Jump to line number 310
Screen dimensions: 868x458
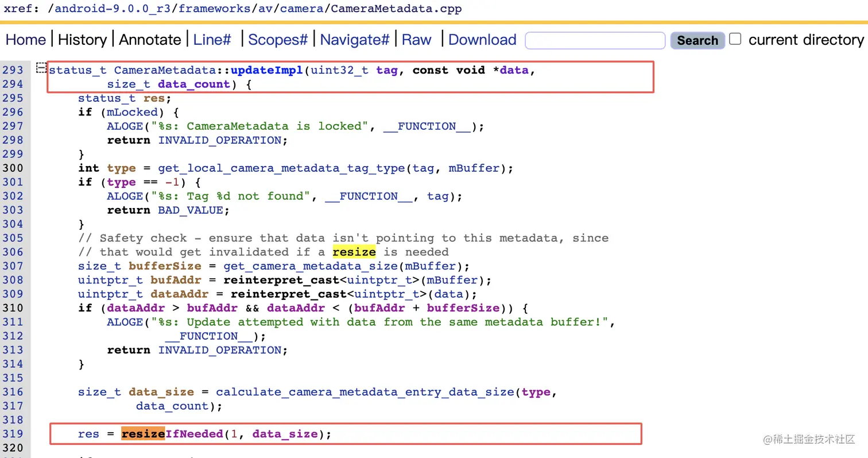tap(13, 307)
